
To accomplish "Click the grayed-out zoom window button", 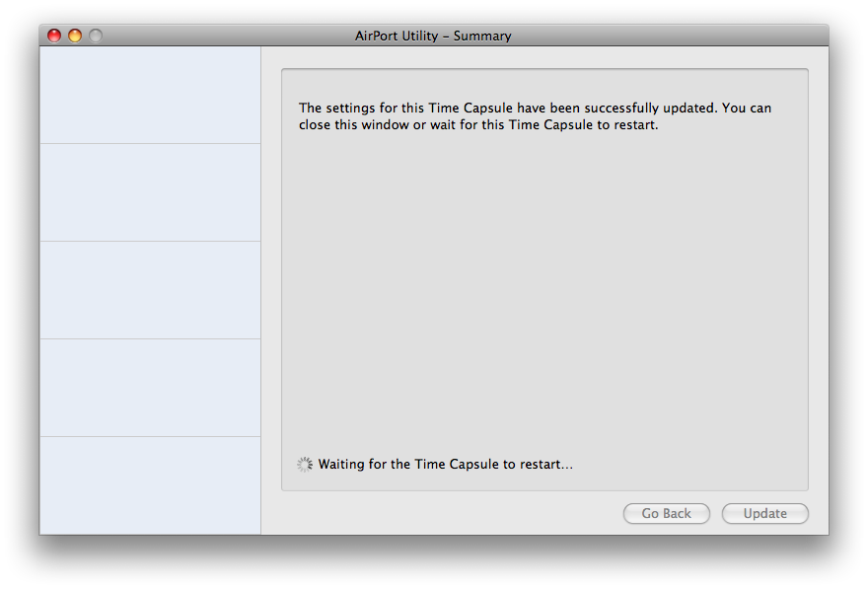I will pos(96,36).
